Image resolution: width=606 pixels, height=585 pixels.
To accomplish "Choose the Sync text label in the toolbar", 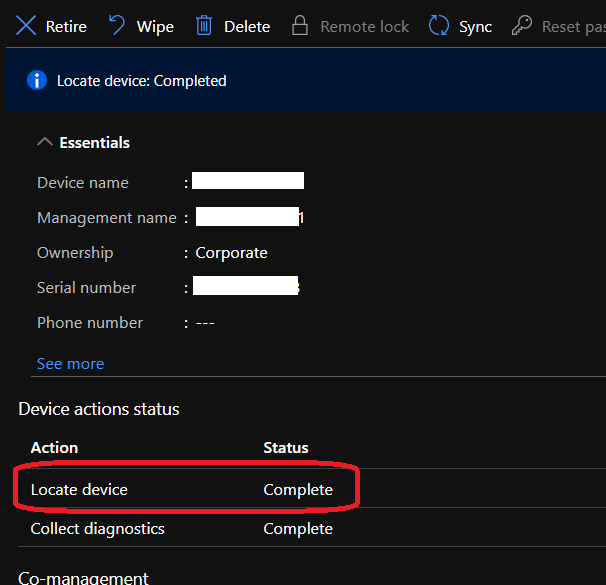I will click(x=475, y=27).
